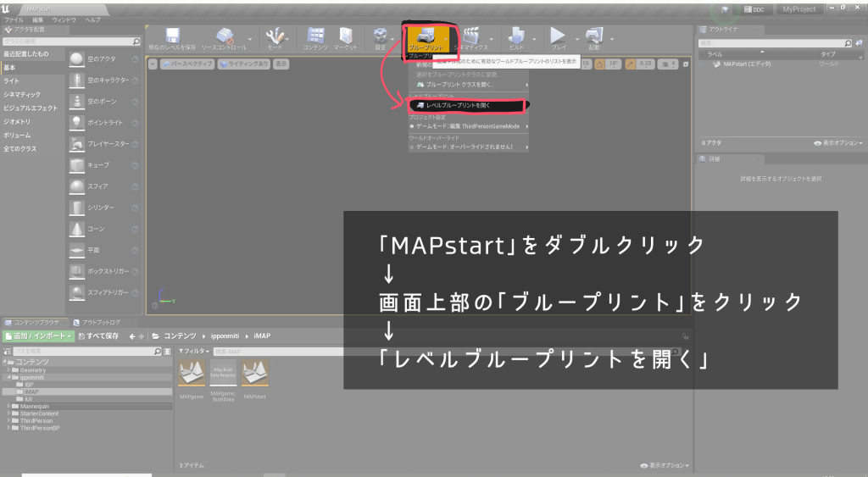868x477 pixels.
Task: Click the すべて保存 button
Action: tap(101, 336)
